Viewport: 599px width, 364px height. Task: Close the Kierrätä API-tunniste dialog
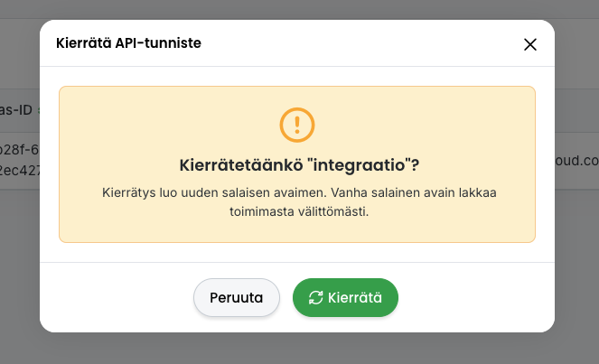click(529, 44)
